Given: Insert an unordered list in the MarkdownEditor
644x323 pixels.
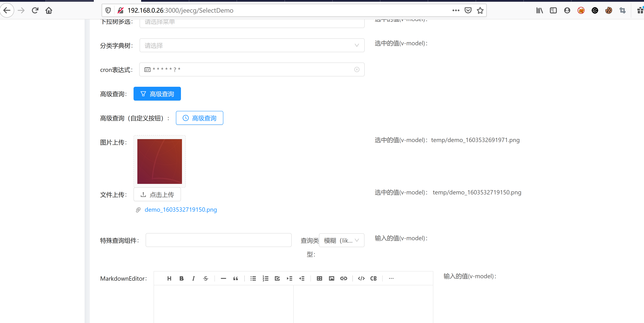Looking at the screenshot, I should [x=253, y=278].
